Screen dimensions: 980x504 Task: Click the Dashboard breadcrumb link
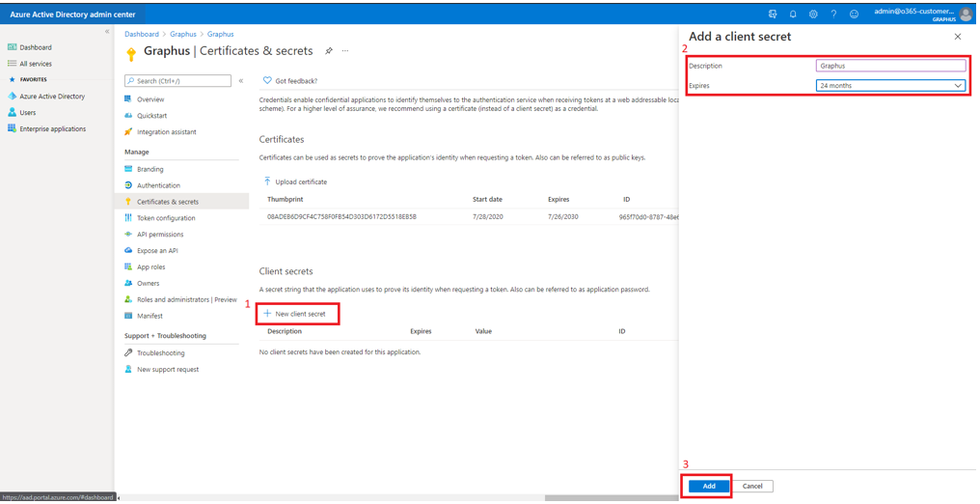(x=140, y=34)
